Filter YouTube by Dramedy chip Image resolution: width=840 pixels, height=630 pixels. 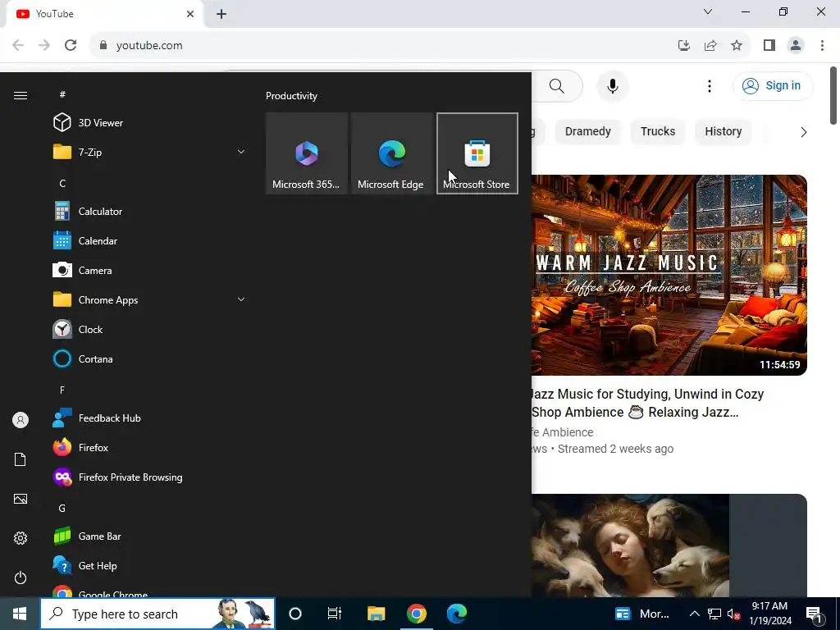click(587, 132)
